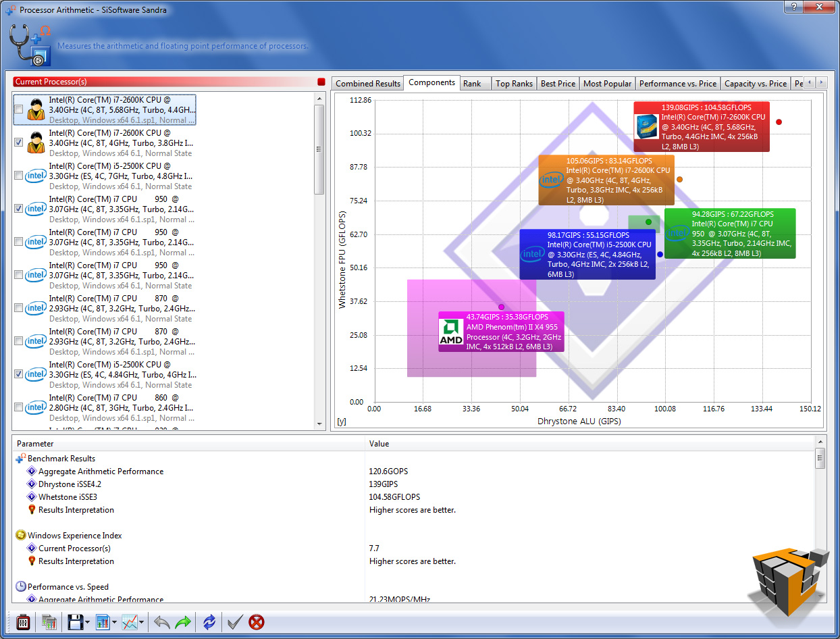Click the tab strip scroll-right arrow
The height and width of the screenshot is (639, 840).
[x=821, y=82]
